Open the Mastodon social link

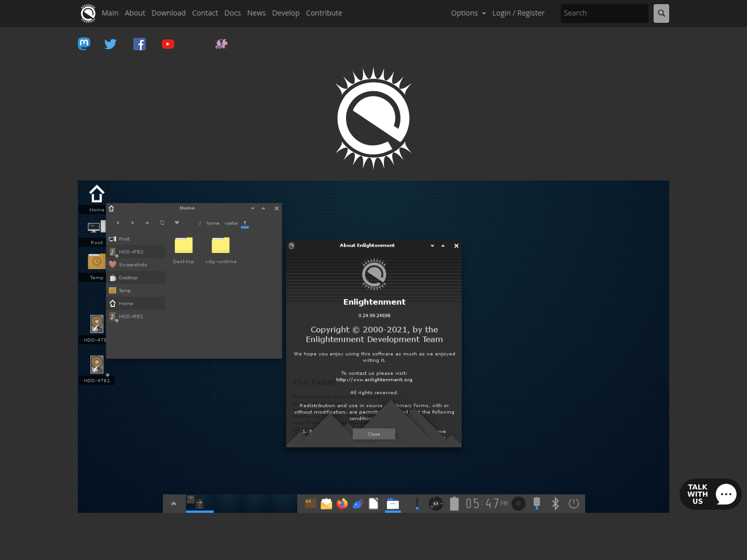pos(84,44)
